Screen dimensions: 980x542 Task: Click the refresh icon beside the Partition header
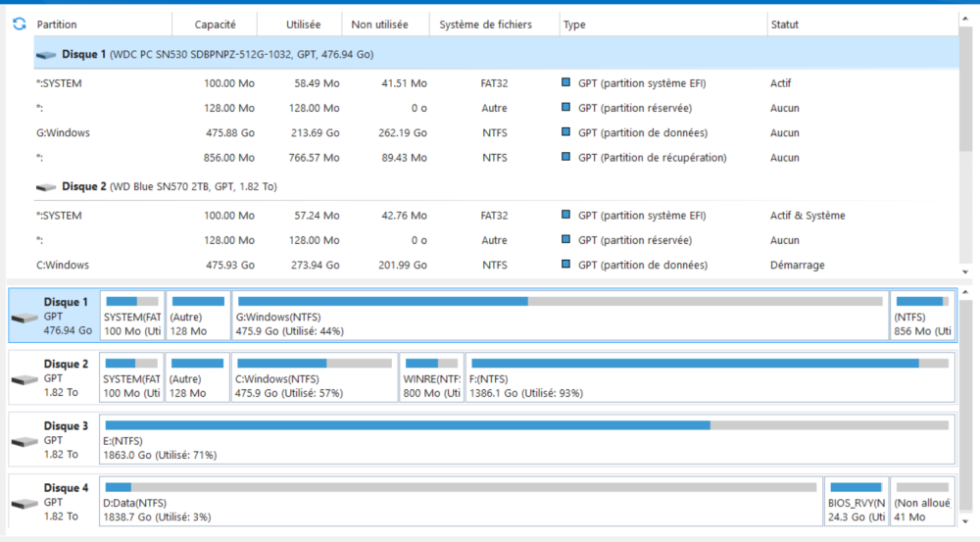(x=20, y=24)
